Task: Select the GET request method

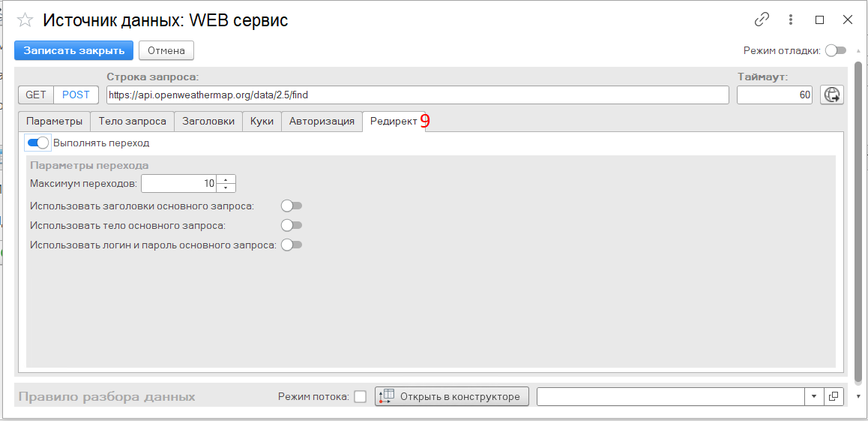Action: point(36,95)
